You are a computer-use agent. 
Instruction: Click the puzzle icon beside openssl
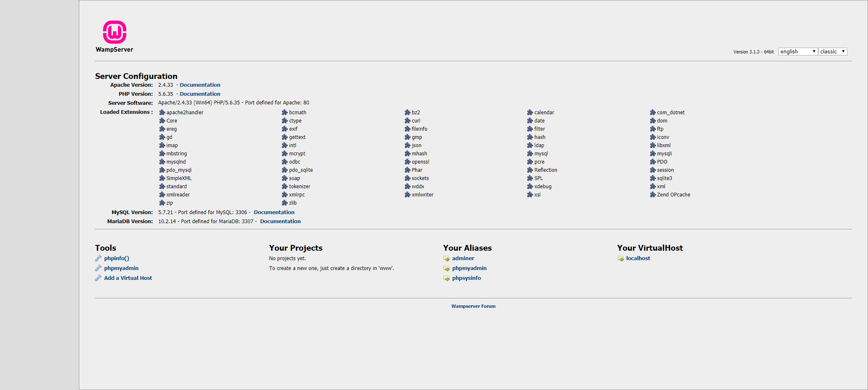pos(407,162)
